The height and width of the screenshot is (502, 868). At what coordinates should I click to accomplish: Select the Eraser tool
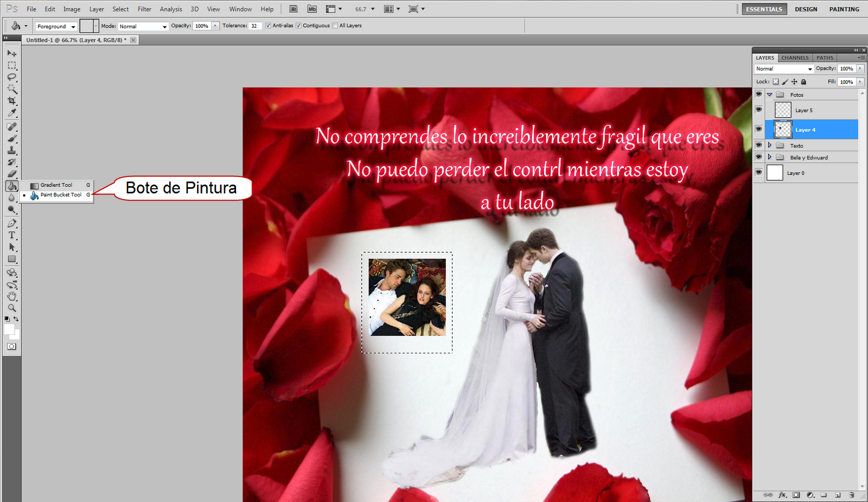(11, 174)
